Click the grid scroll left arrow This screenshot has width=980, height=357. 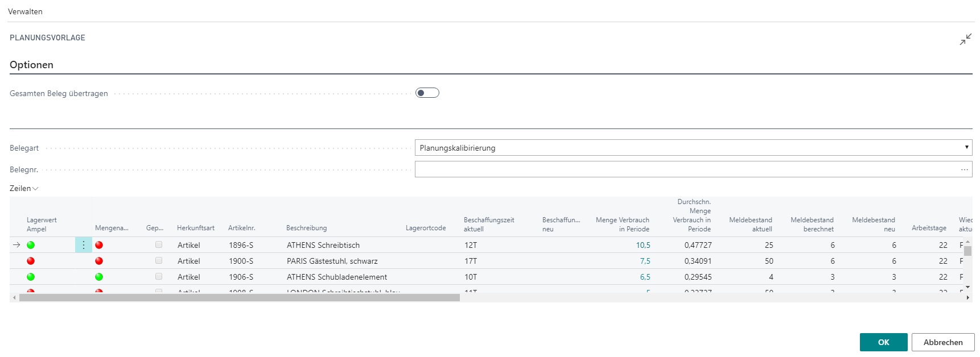tap(14, 297)
